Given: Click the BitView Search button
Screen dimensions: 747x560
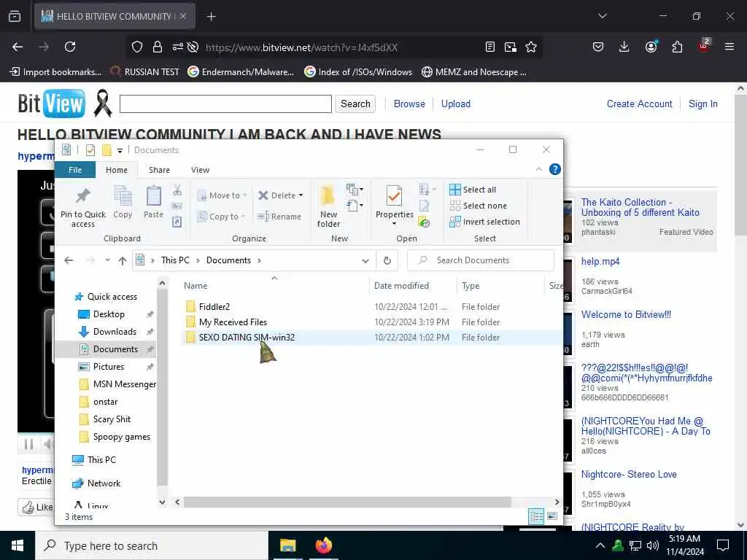Looking at the screenshot, I should [355, 104].
